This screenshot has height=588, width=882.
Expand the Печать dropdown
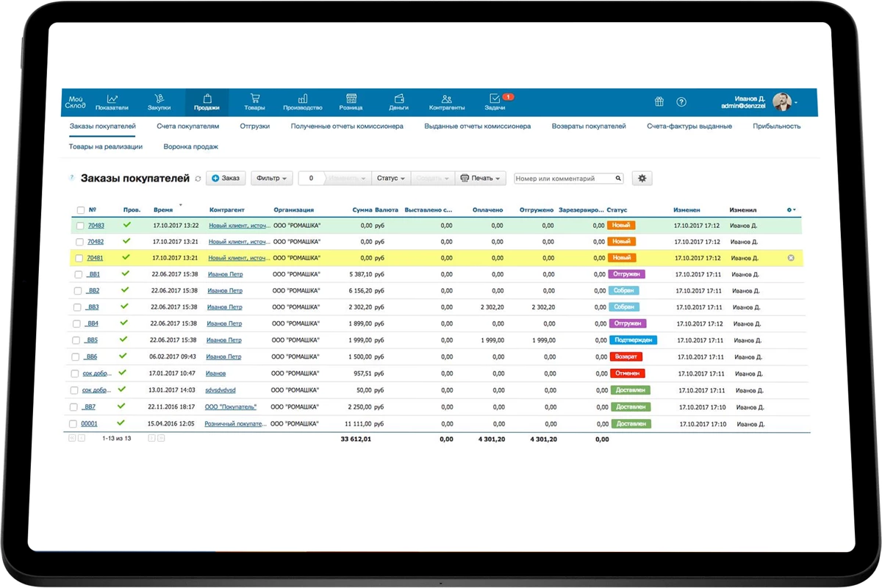coord(481,178)
